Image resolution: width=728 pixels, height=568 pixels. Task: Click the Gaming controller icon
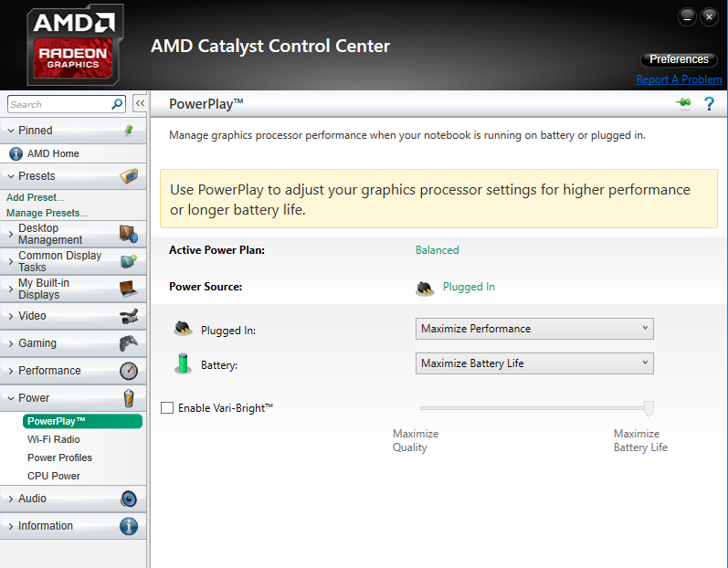(x=129, y=343)
